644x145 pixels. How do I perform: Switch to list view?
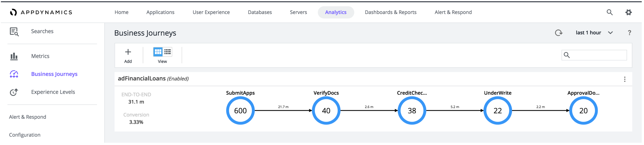[168, 52]
